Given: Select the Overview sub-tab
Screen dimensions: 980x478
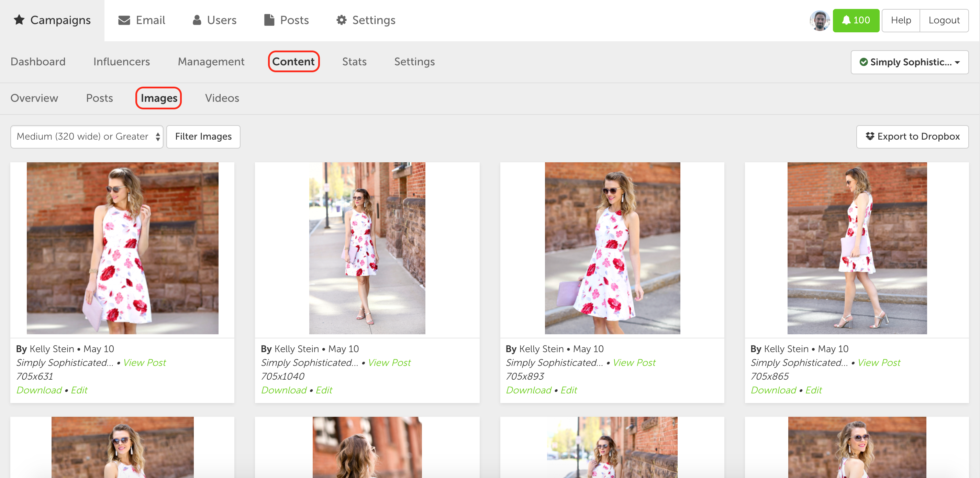Looking at the screenshot, I should (34, 98).
